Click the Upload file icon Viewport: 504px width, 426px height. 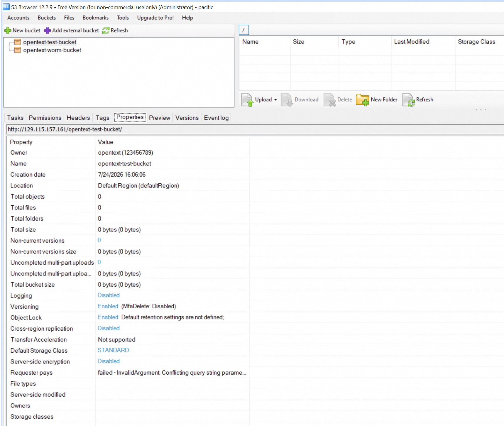[x=247, y=100]
